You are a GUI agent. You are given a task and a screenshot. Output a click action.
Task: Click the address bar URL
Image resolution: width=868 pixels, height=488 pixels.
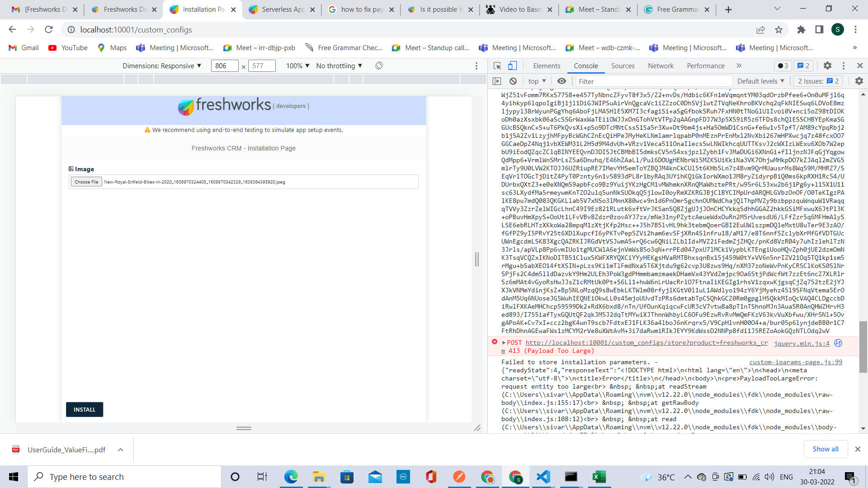tap(136, 30)
